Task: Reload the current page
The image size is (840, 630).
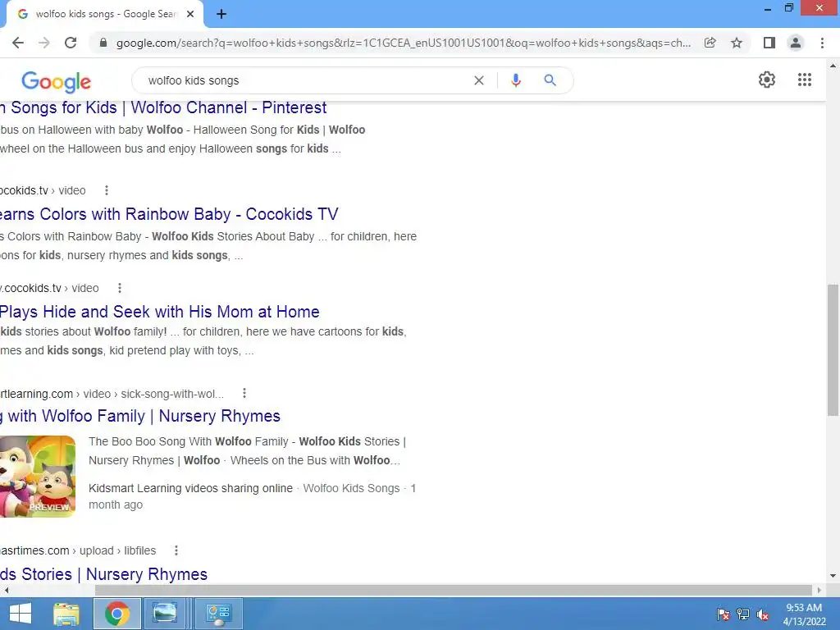Action: point(71,43)
